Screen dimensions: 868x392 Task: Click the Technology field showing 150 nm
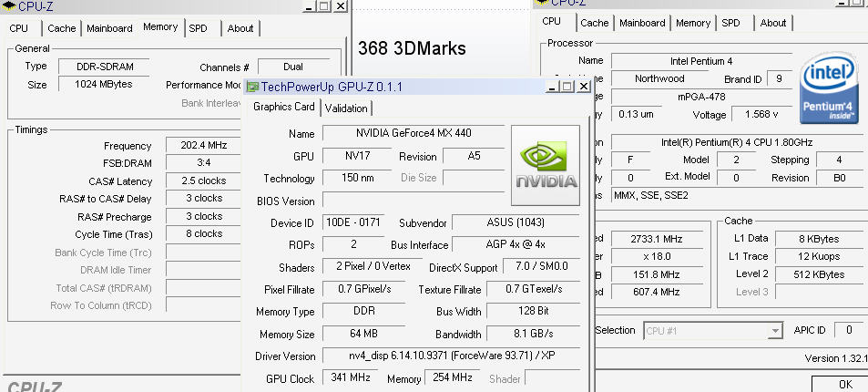tap(356, 178)
